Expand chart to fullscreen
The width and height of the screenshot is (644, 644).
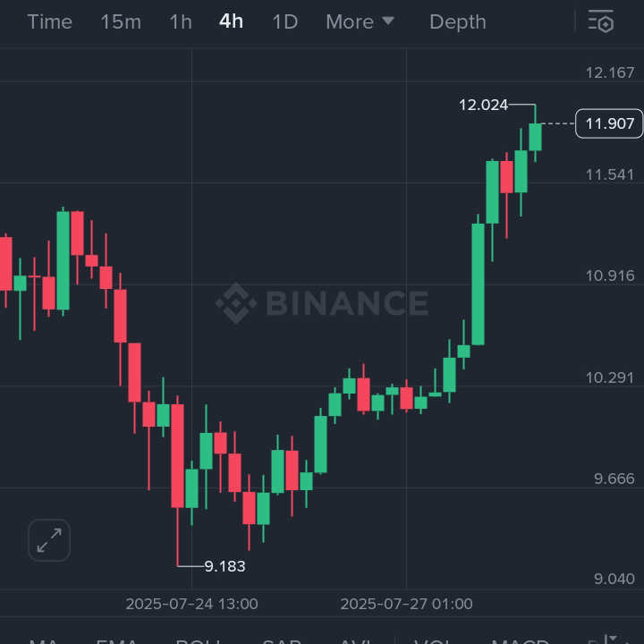pos(49,540)
